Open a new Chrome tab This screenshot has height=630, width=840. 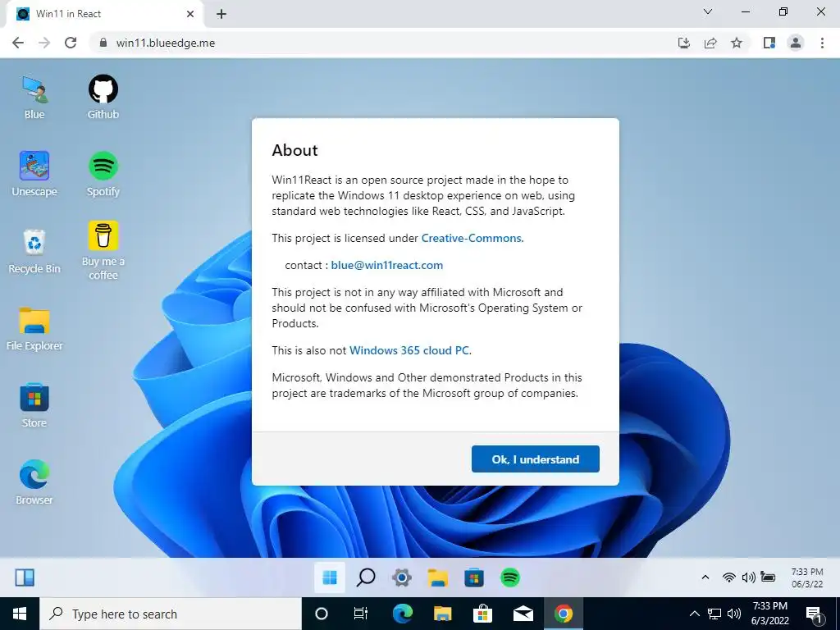[x=221, y=14]
